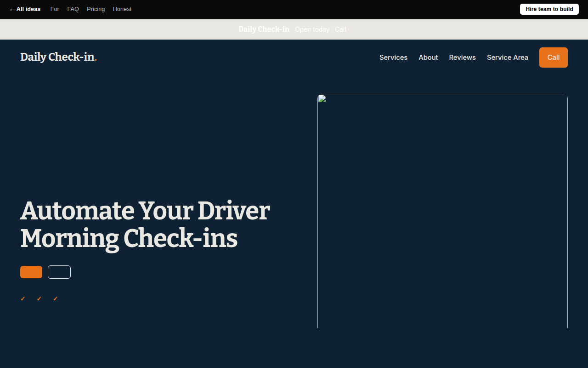Navigate to Services

tap(393, 57)
